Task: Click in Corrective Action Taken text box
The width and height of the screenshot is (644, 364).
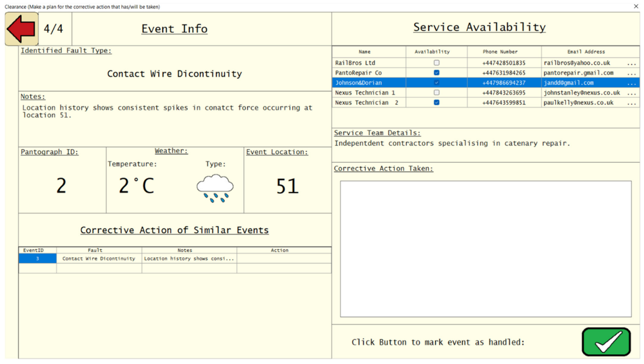Action: coord(485,248)
